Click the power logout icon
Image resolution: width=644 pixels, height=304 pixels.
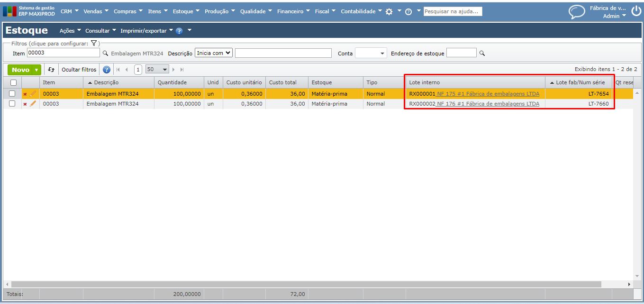click(635, 11)
